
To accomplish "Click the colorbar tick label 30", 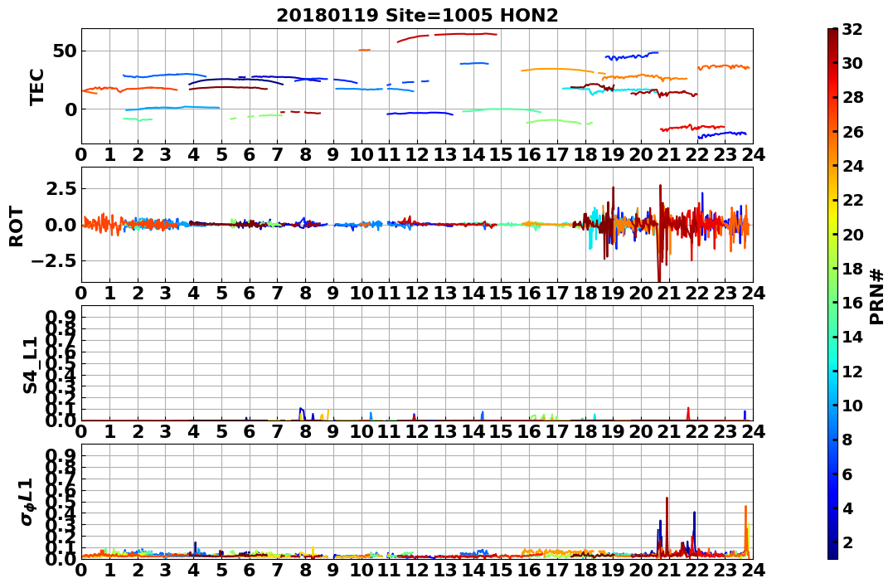I will (x=852, y=63).
